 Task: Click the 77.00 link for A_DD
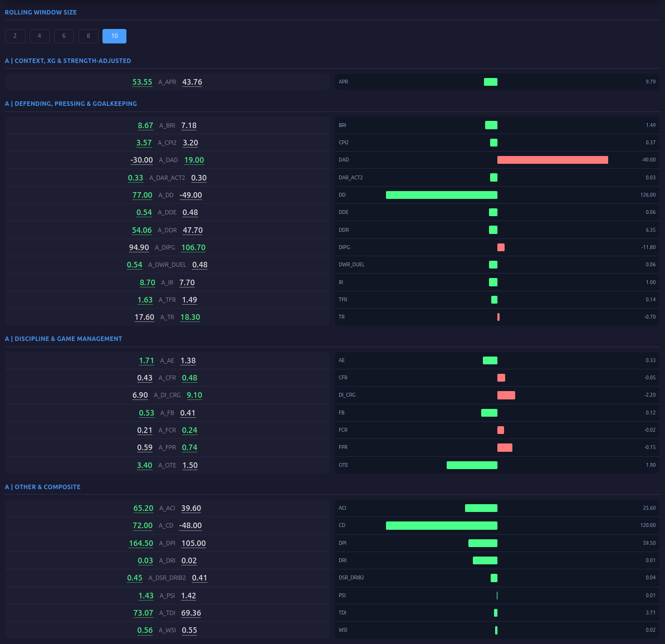[142, 195]
